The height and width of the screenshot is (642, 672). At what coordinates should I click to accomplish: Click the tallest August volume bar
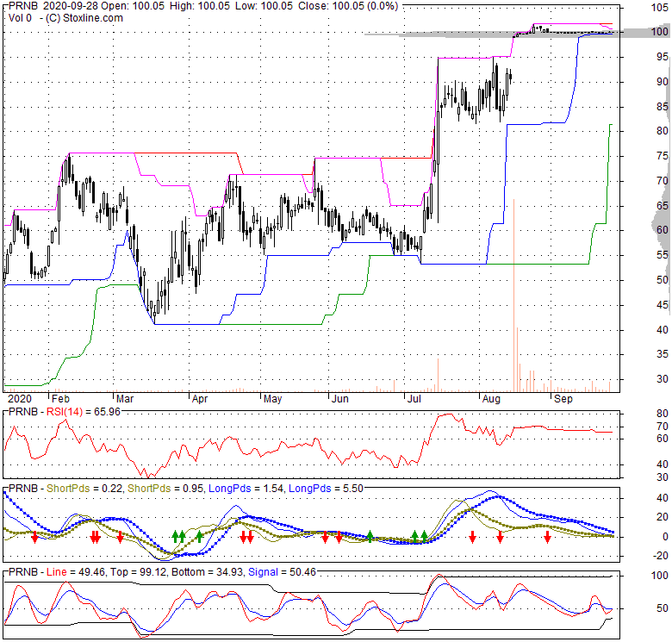pyautogui.click(x=513, y=295)
